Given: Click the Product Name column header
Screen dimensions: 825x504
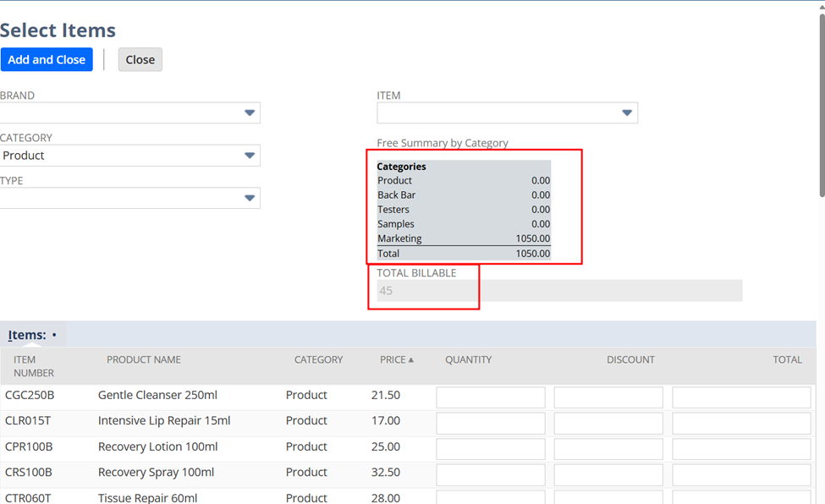Looking at the screenshot, I should (144, 359).
